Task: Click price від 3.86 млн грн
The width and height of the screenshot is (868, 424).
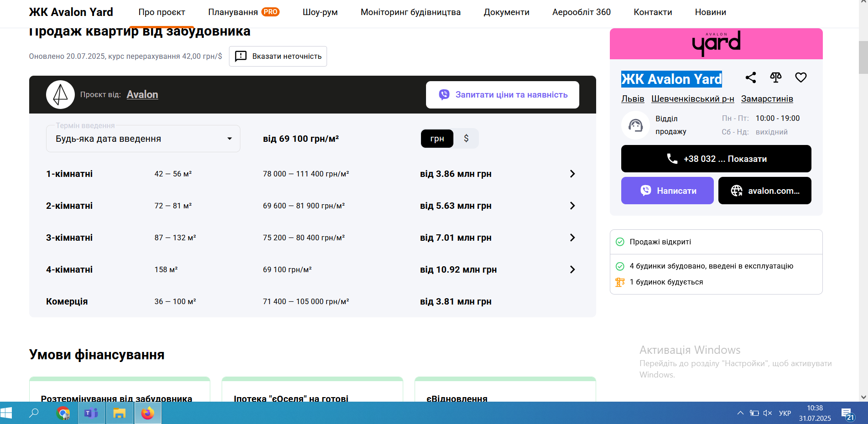Action: (456, 174)
